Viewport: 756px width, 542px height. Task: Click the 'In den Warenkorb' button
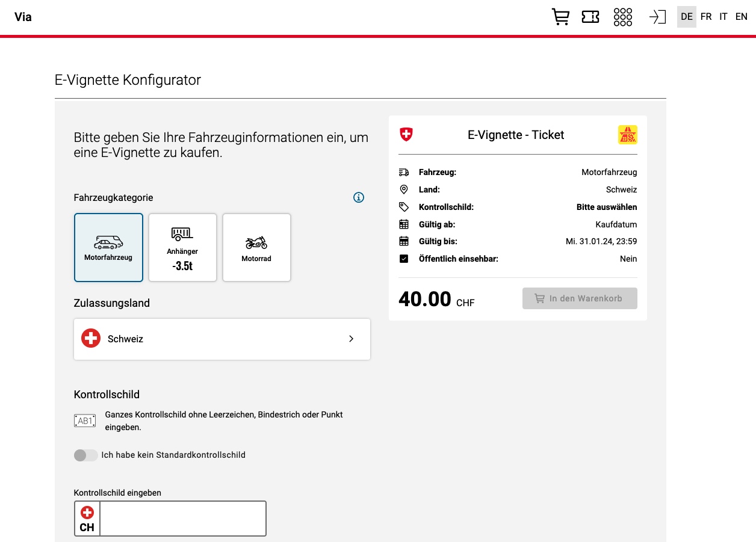click(x=580, y=298)
